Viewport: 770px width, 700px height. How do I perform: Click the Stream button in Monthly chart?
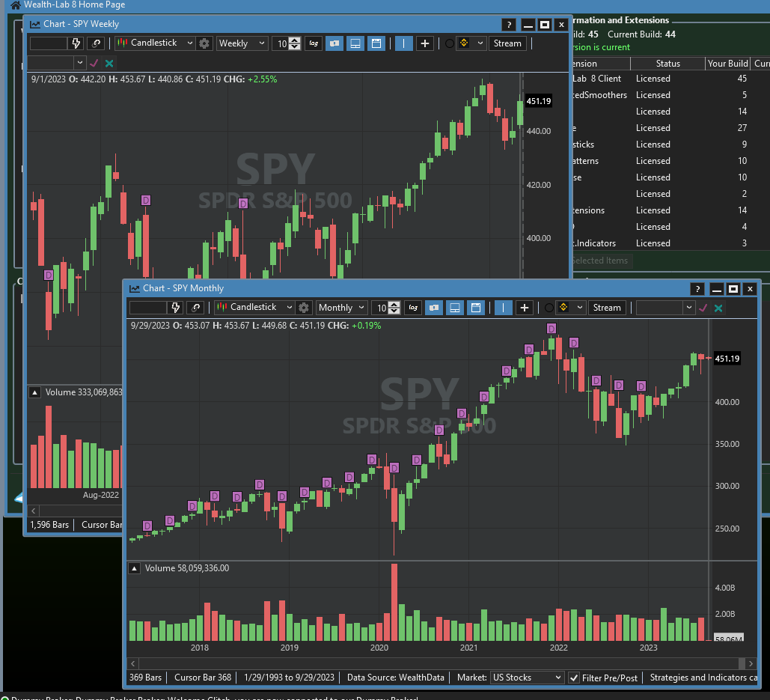point(606,308)
